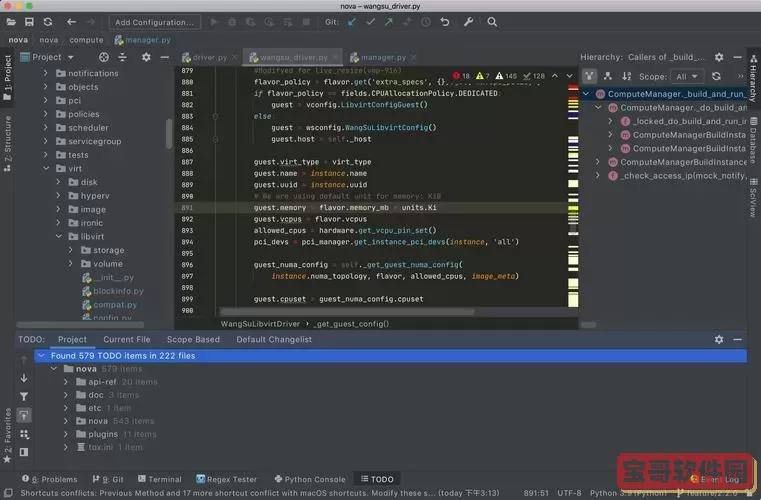
Task: Toggle the 2: Favorites side tab
Action: tap(7, 435)
